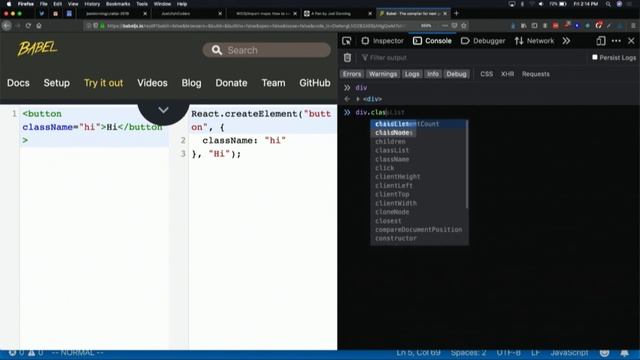Go to the Blog page
This screenshot has width=640, height=360.
[x=191, y=83]
